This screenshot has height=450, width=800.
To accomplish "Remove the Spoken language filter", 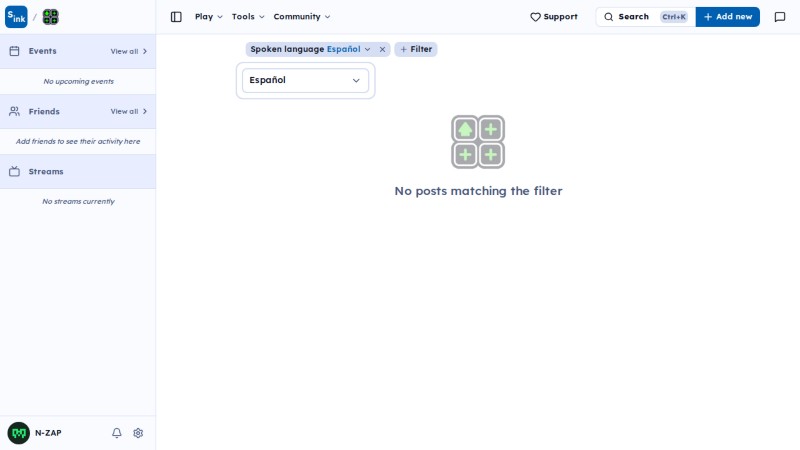I will click(x=382, y=49).
